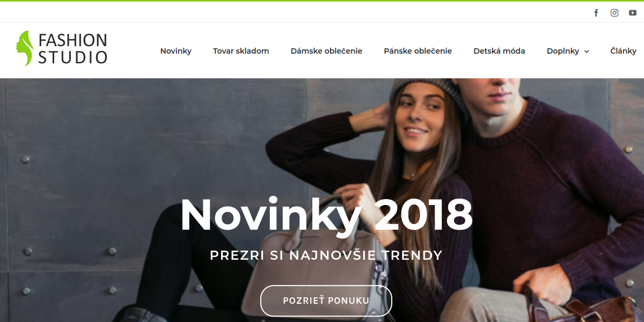Select Dámske oblečenie in navigation
The height and width of the screenshot is (322, 644).
tap(326, 51)
